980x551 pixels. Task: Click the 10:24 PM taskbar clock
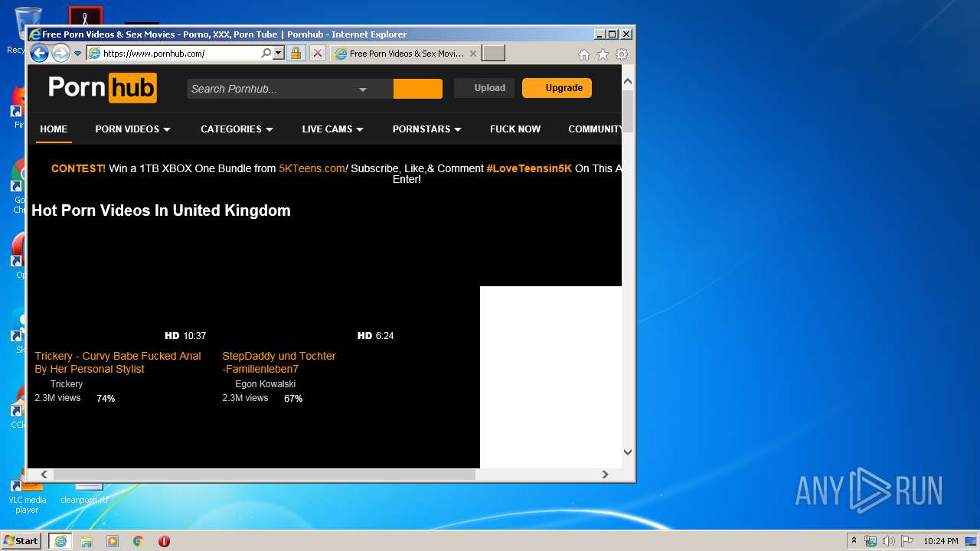point(940,541)
